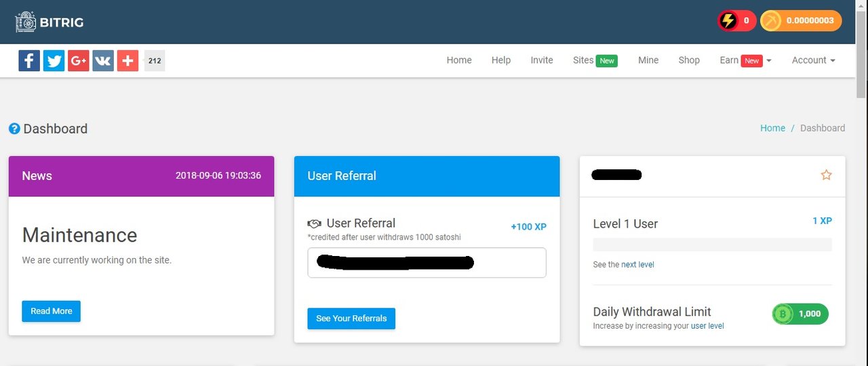Screen dimensions: 868x366
Task: Click the BITRIG logo
Action: pyautogui.click(x=50, y=22)
